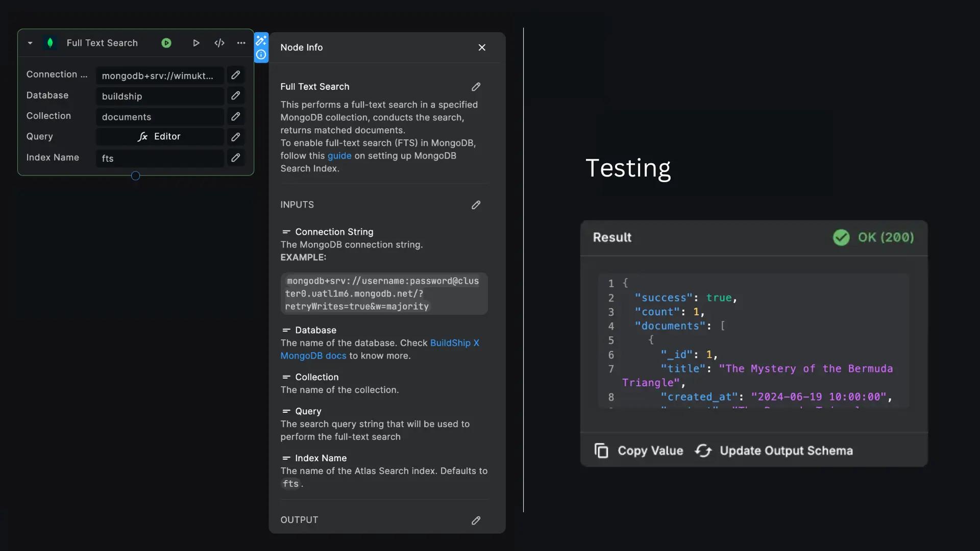Click the INPUTS label/tab in Node Info
This screenshot has height=551, width=980.
tap(297, 205)
